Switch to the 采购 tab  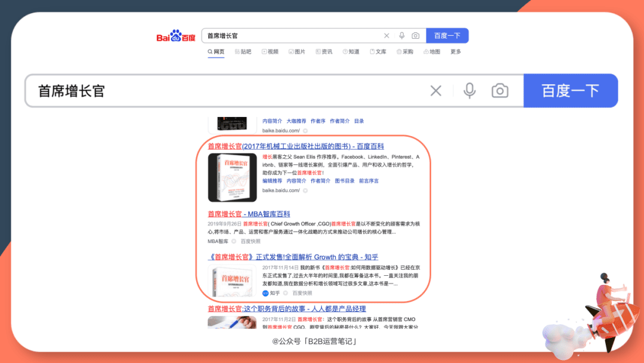[405, 52]
